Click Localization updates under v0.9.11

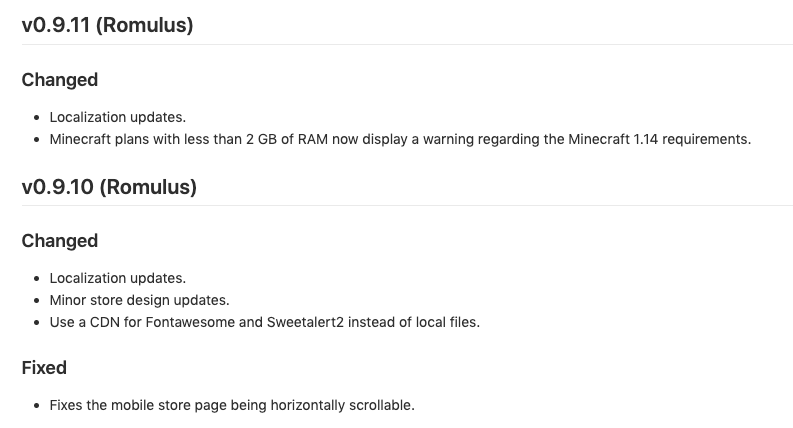click(x=118, y=117)
